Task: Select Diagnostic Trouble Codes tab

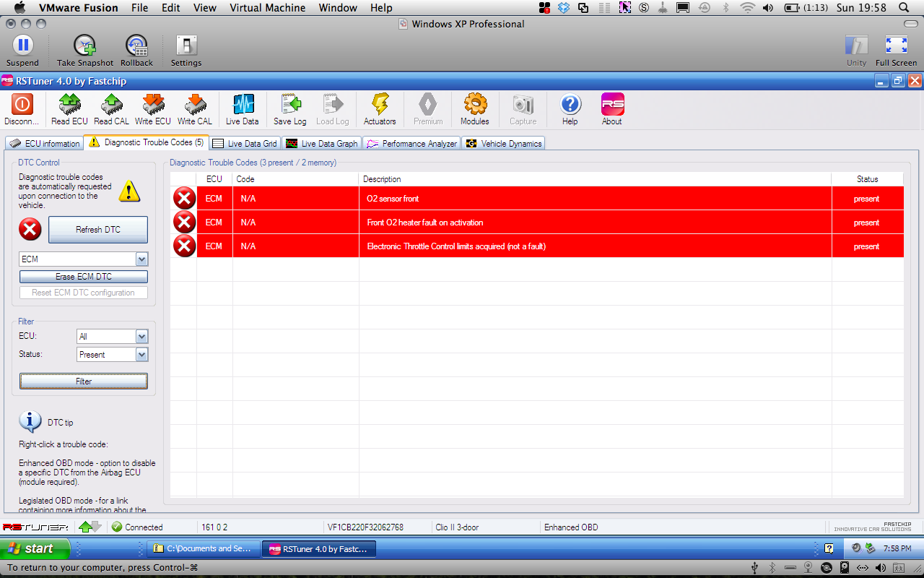Action: [146, 142]
